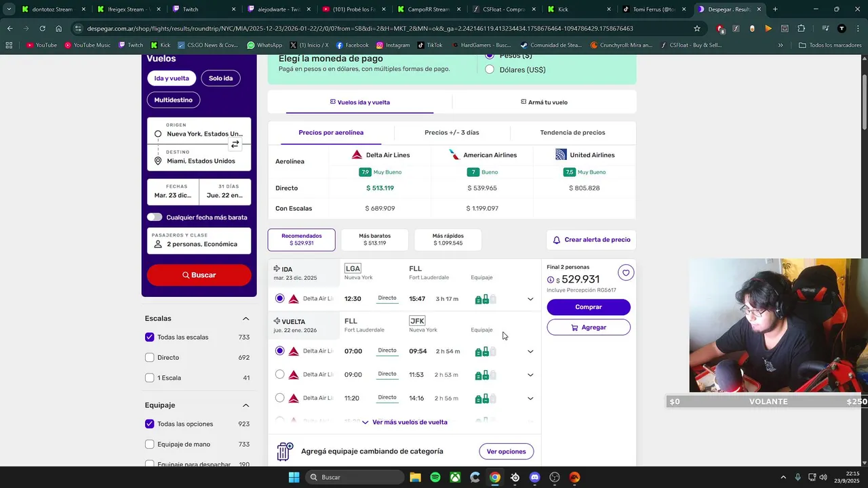Select the 11:20 return flight radio
The image size is (868, 488).
[x=280, y=398]
